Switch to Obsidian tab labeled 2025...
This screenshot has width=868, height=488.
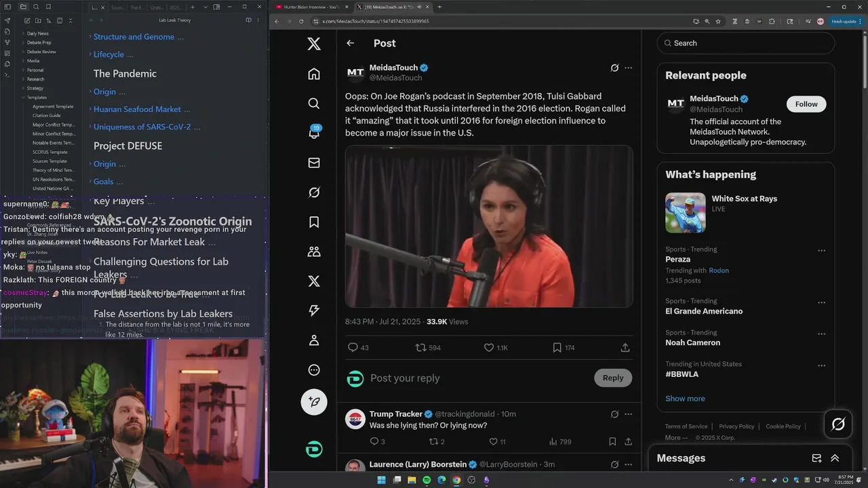pos(176,7)
